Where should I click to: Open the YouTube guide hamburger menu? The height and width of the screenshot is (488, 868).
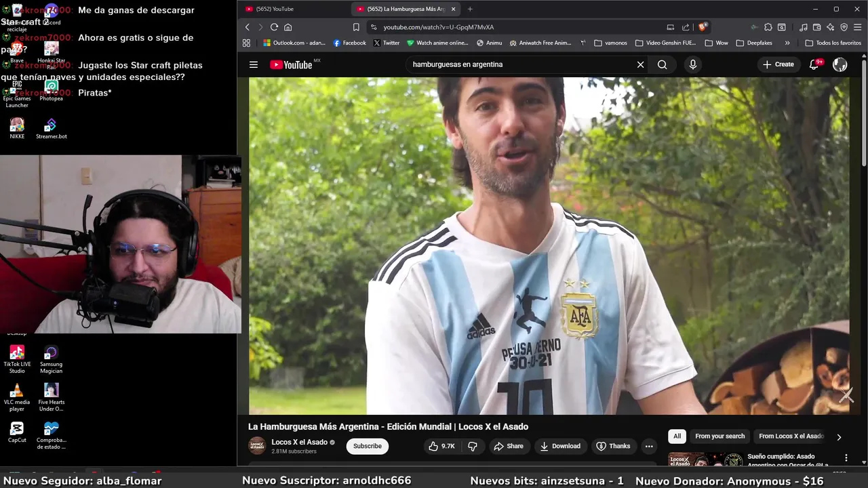(254, 64)
